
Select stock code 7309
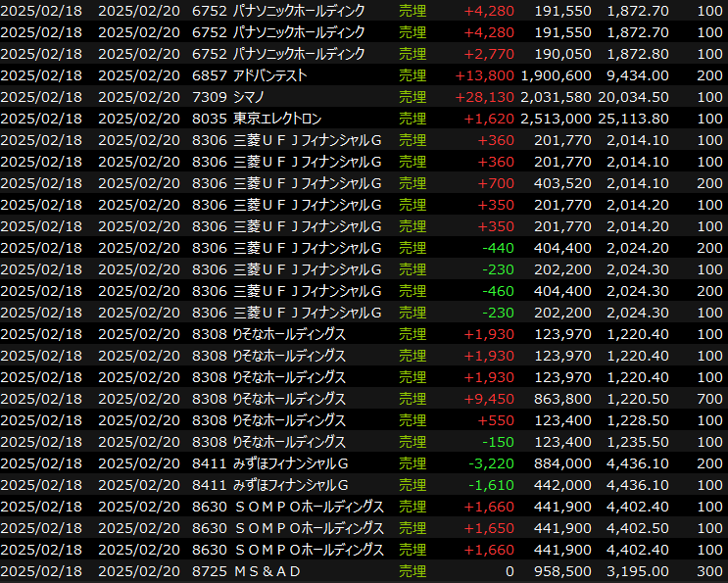(x=209, y=97)
